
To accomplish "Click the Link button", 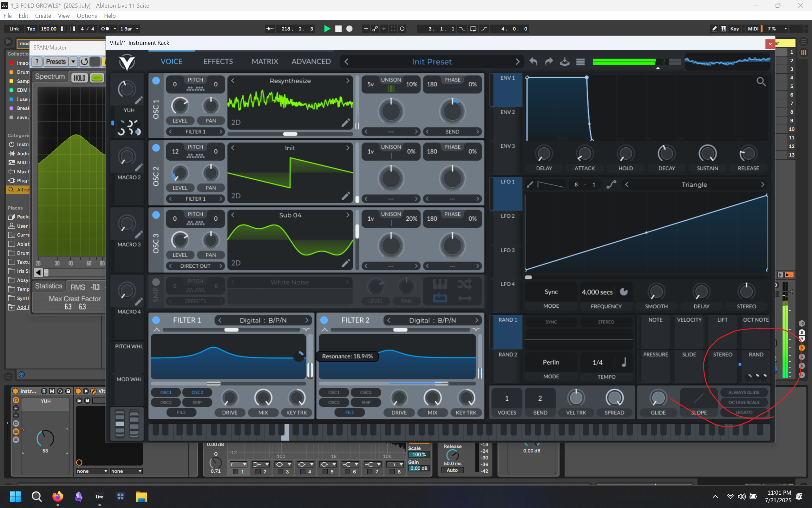I will 14,29.
